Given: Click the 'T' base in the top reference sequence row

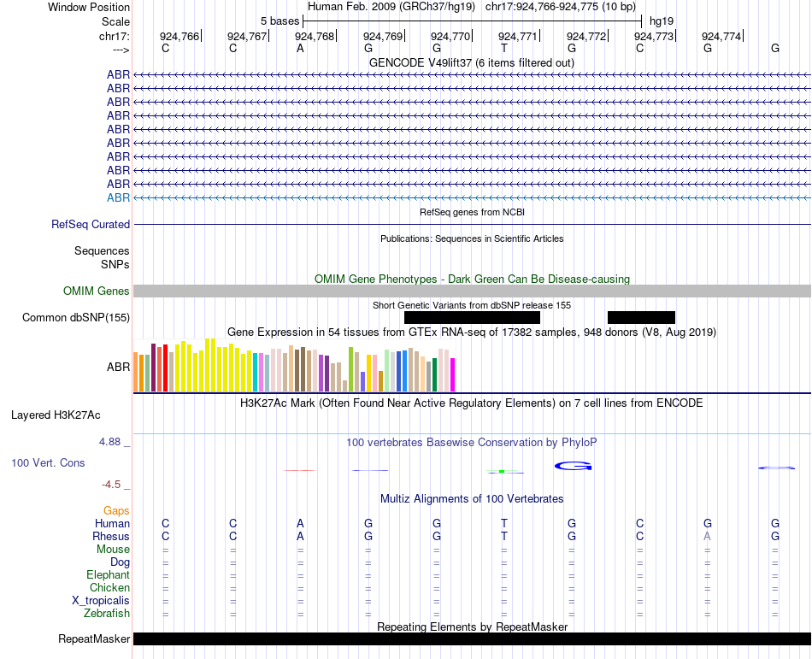Looking at the screenshot, I should 504,48.
